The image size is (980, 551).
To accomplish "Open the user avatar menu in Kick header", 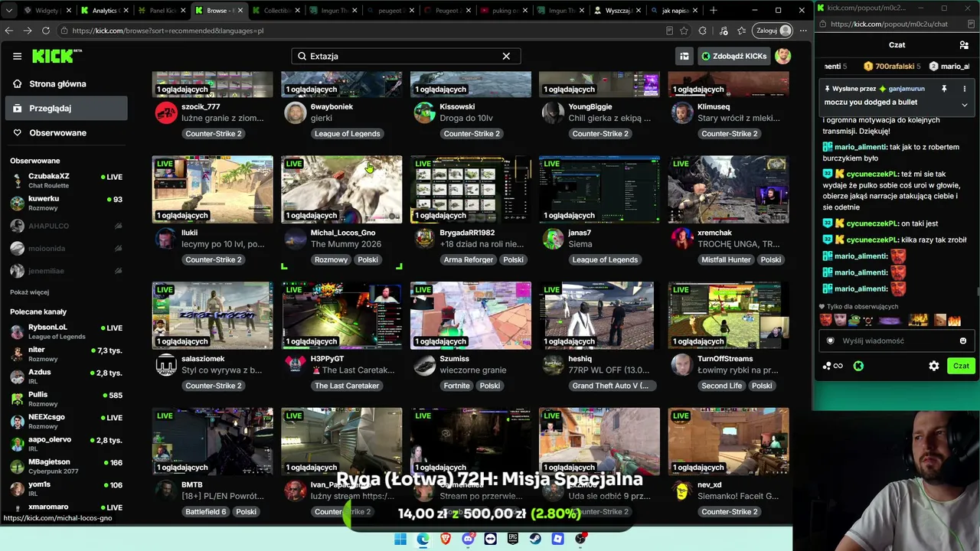I will point(783,56).
